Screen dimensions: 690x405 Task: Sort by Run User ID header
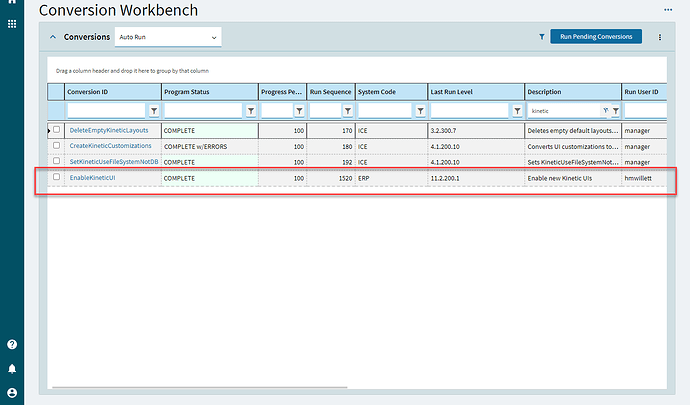pos(644,92)
